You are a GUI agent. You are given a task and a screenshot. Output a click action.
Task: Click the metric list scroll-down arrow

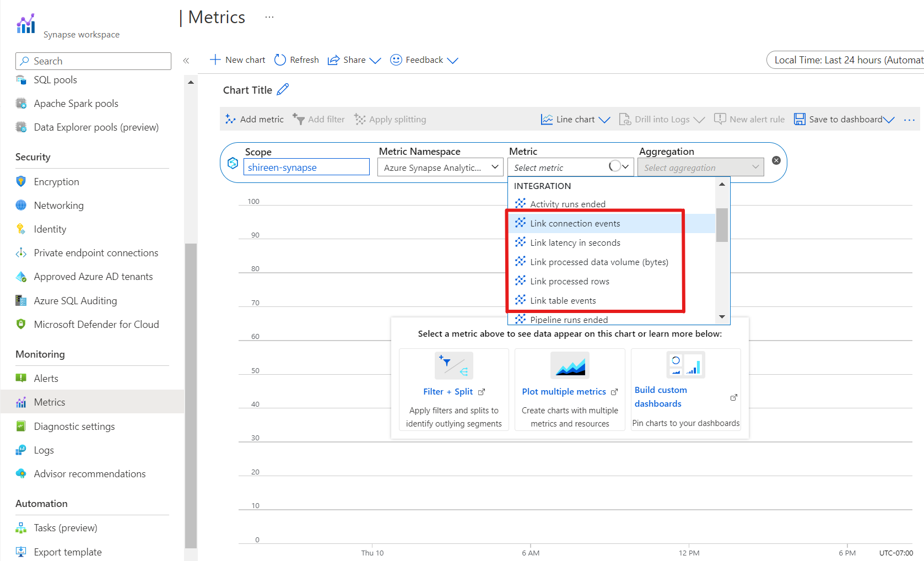[x=722, y=317]
